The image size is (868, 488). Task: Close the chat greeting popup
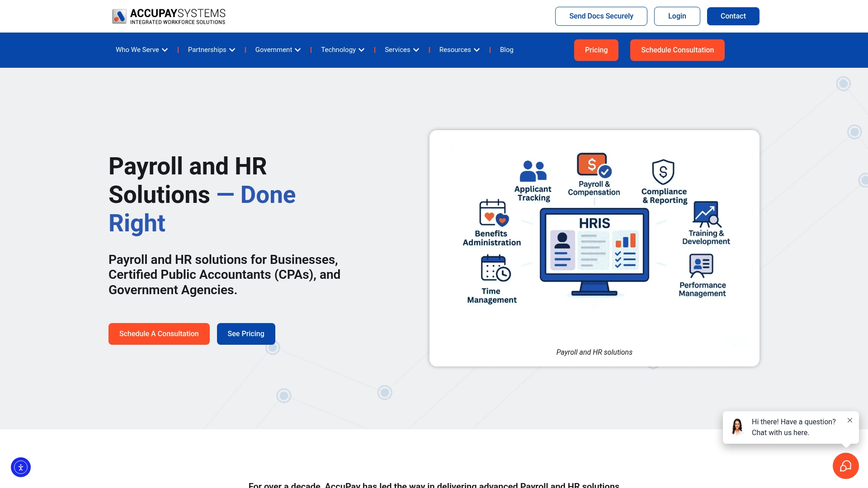[x=850, y=420]
